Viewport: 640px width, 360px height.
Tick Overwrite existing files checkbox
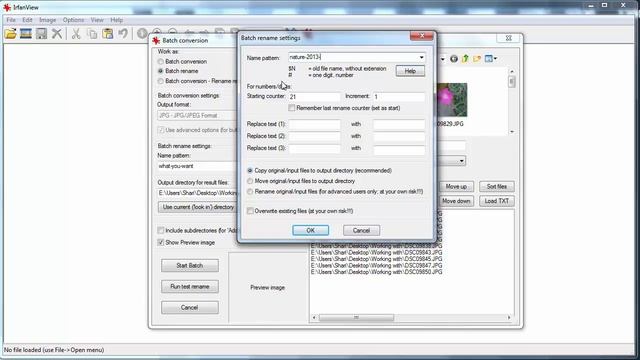[250, 211]
